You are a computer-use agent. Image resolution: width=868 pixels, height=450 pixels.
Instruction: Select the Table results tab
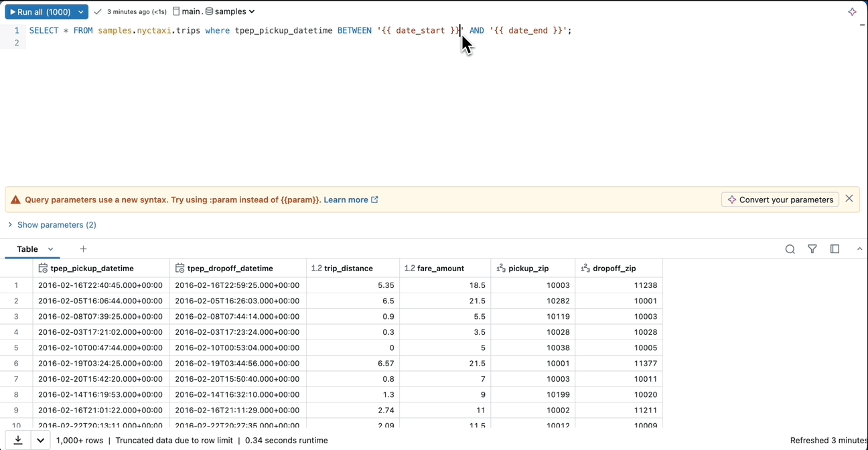coord(27,249)
